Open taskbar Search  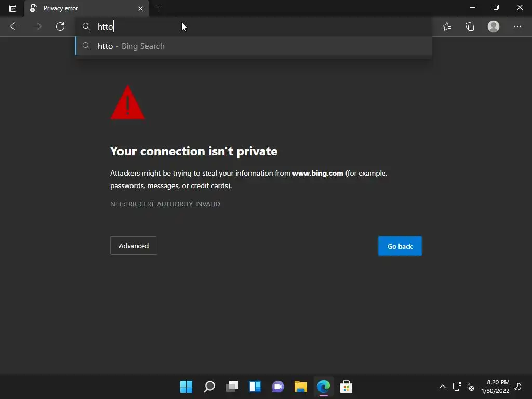coord(209,387)
